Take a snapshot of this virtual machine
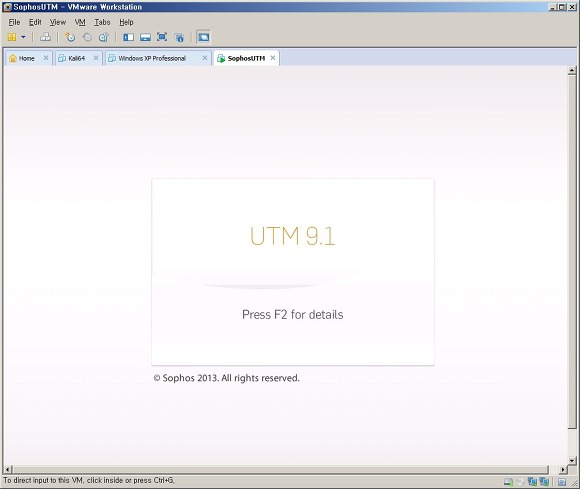This screenshot has width=580, height=489. (70, 37)
